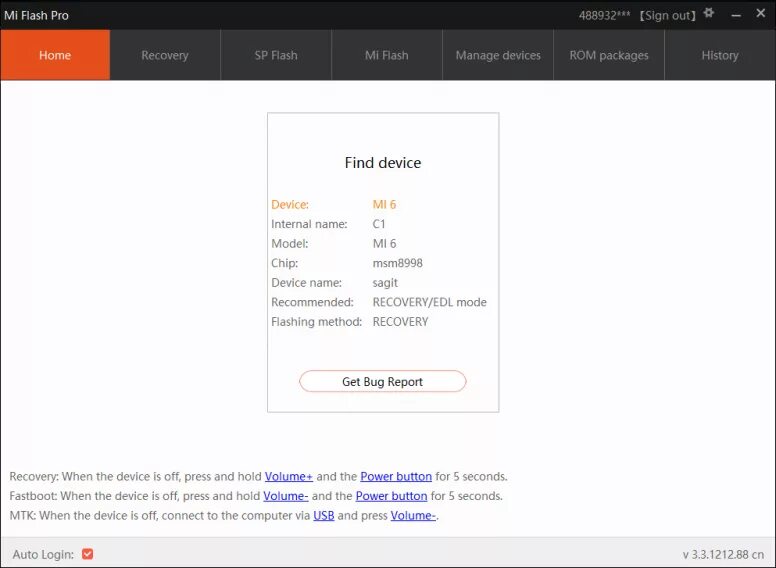Minimize the Mi Flash Pro window
Image resolution: width=776 pixels, height=568 pixels.
pyautogui.click(x=736, y=15)
